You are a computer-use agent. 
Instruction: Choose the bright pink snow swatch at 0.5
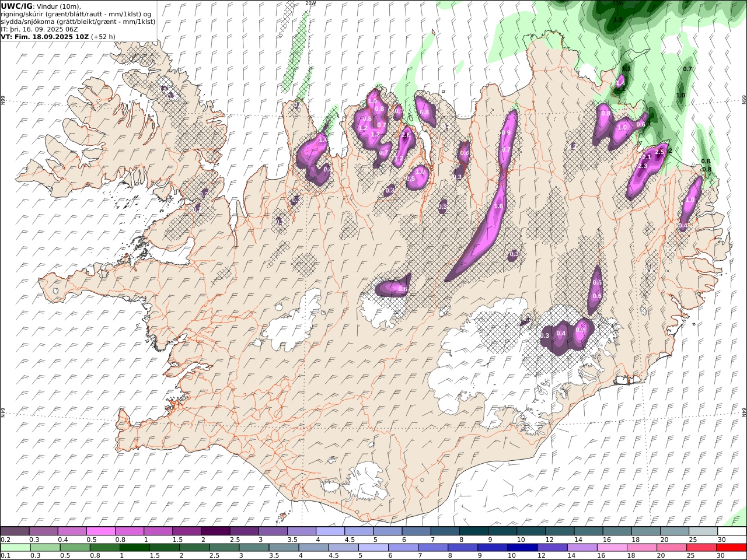pos(101,531)
